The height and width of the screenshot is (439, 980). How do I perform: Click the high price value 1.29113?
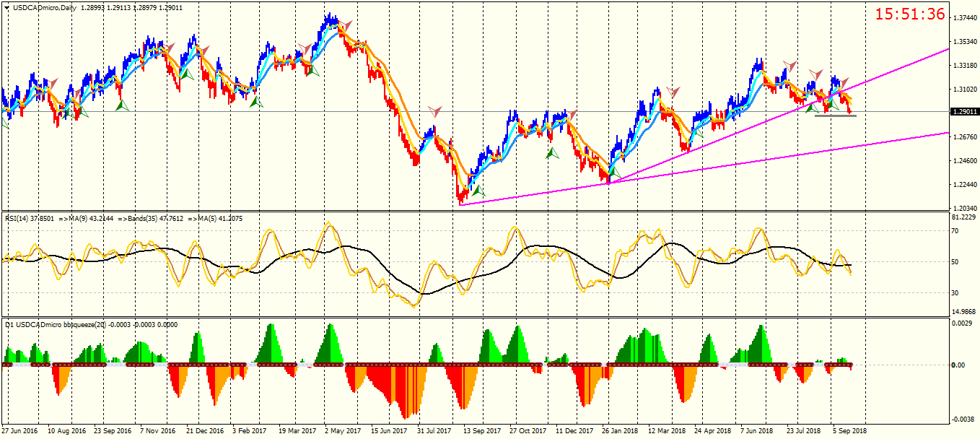pyautogui.click(x=119, y=7)
